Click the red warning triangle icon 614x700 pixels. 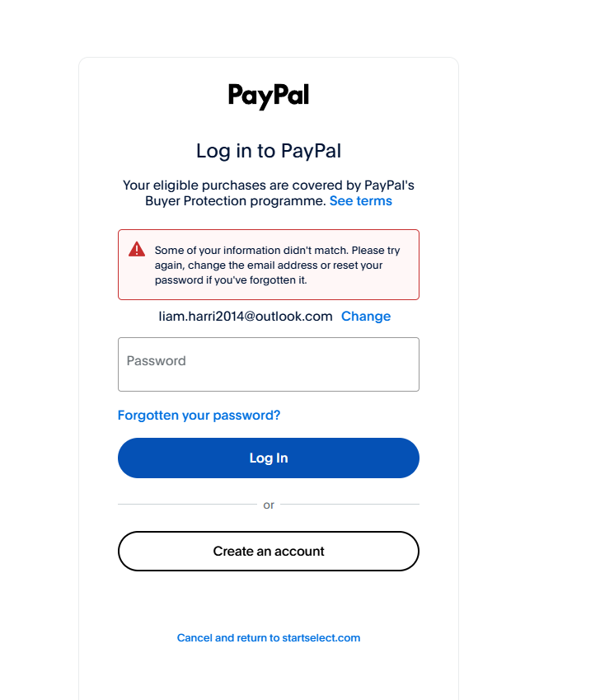137,249
